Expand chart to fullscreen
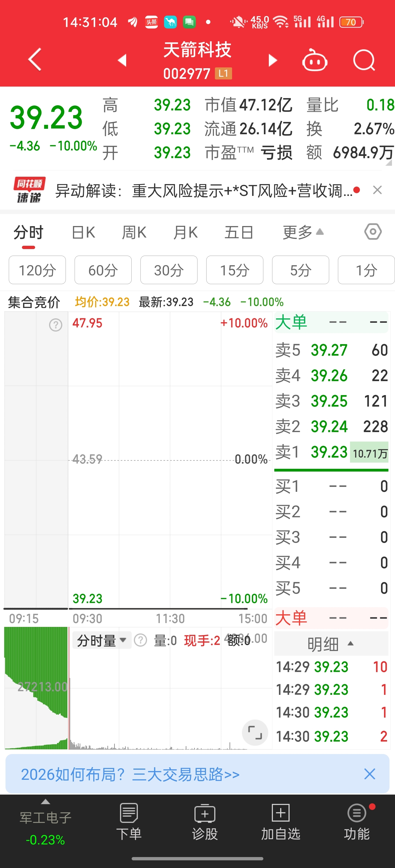The width and height of the screenshot is (395, 868). pos(255,732)
